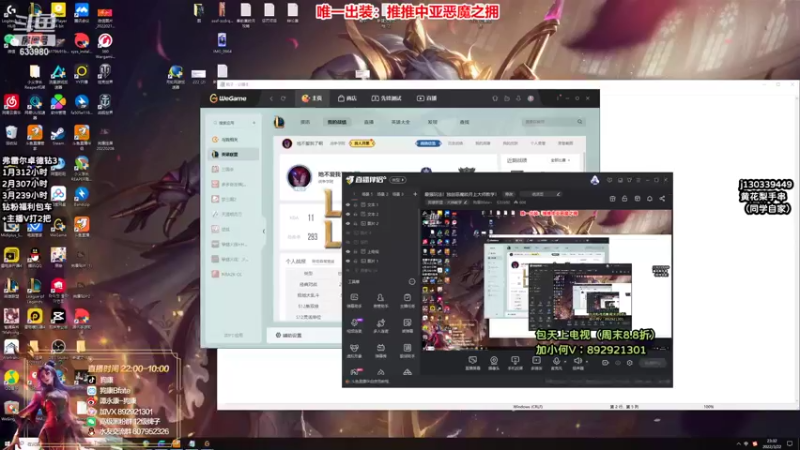Click the 辅助设置 button in WeGame
This screenshot has width=800, height=450.
click(289, 335)
